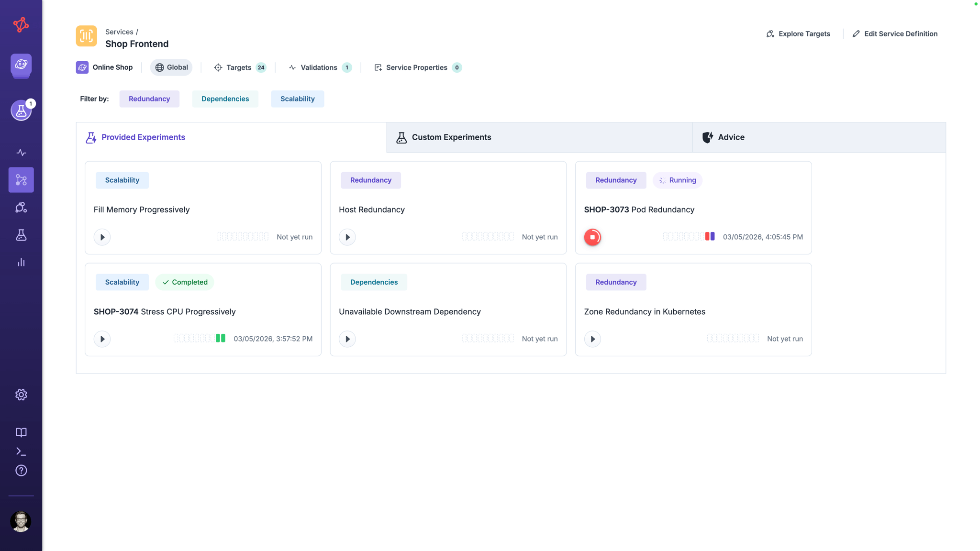Open running experiments flask with badge
This screenshot has height=551, width=980.
coord(21,110)
